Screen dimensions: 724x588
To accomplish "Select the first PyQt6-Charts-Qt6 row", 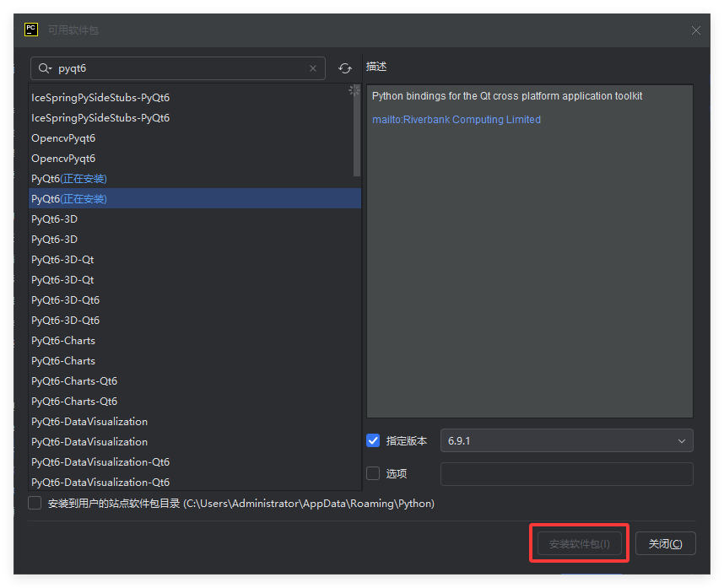I will (195, 381).
